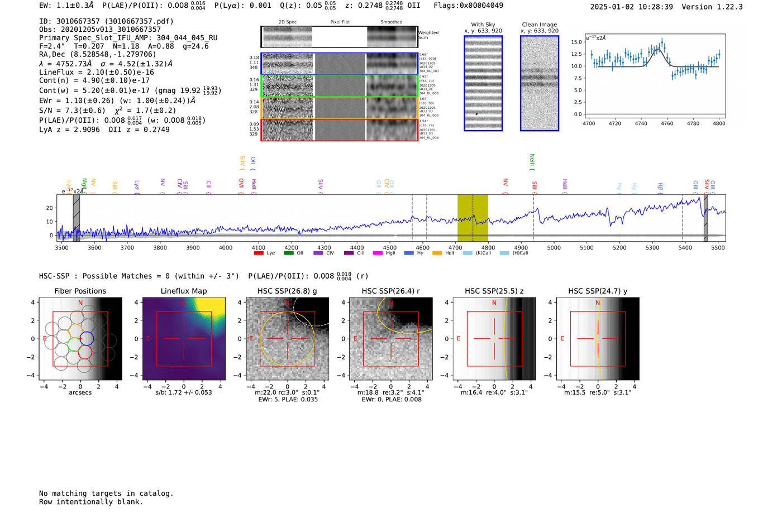Image resolution: width=782 pixels, height=532 pixels.
Task: Click the 's/b: 1.72 +/- 0.053' caption
Action: (x=184, y=392)
